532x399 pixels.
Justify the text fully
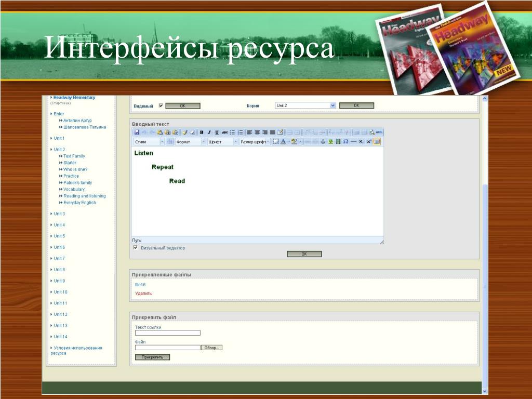(x=272, y=132)
